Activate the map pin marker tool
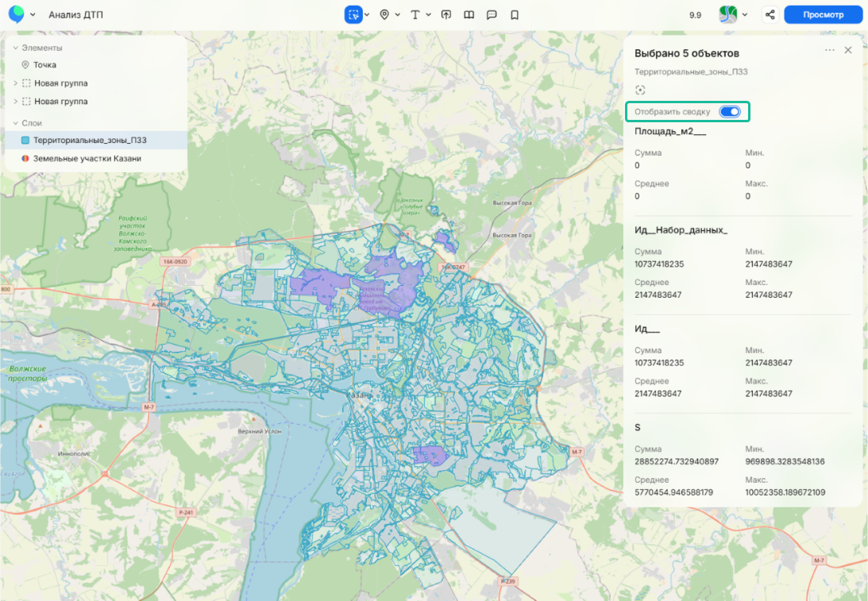868x601 pixels. 384,14
